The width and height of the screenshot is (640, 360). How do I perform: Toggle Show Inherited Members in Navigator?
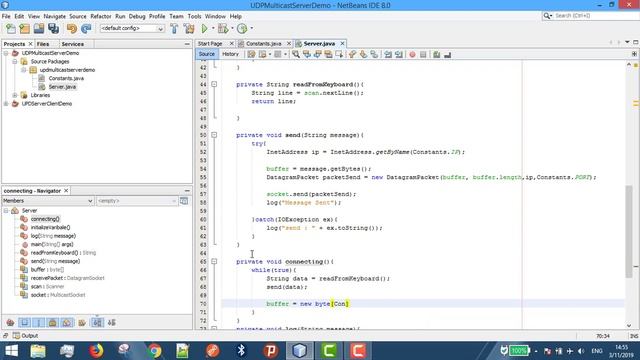(10, 322)
